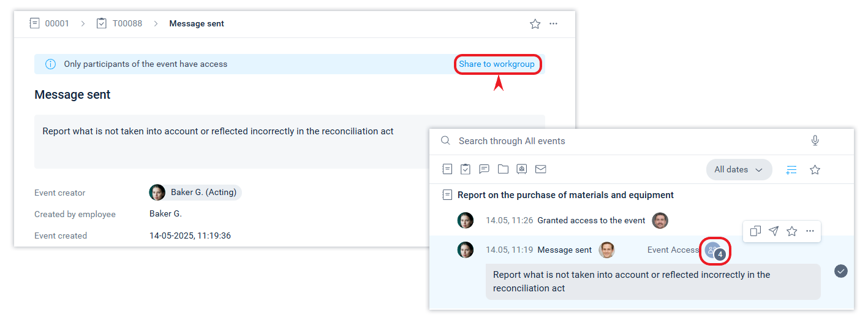Click the send arrow icon in hover toolbar
The height and width of the screenshot is (322, 868).
[774, 231]
